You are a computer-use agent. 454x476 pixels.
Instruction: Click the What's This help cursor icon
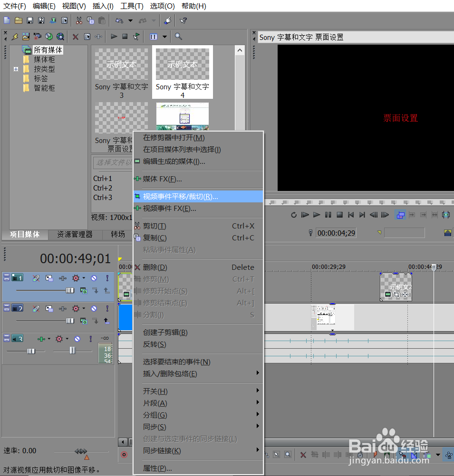pos(183,20)
